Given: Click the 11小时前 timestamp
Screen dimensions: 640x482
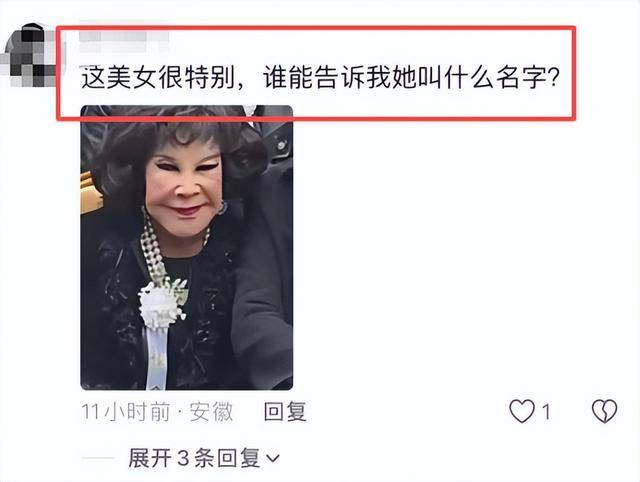Looking at the screenshot, I should pos(126,411).
